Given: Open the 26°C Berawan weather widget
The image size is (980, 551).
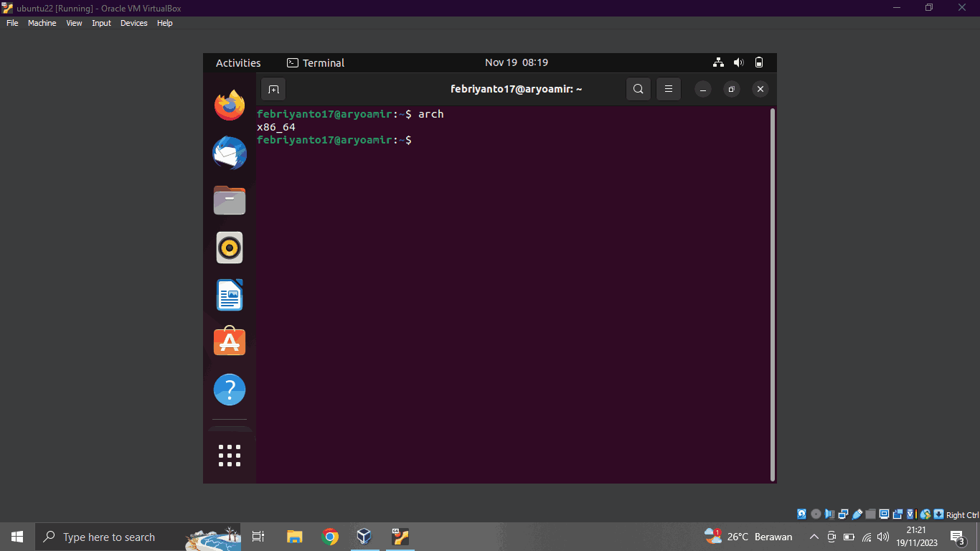Looking at the screenshot, I should (748, 537).
